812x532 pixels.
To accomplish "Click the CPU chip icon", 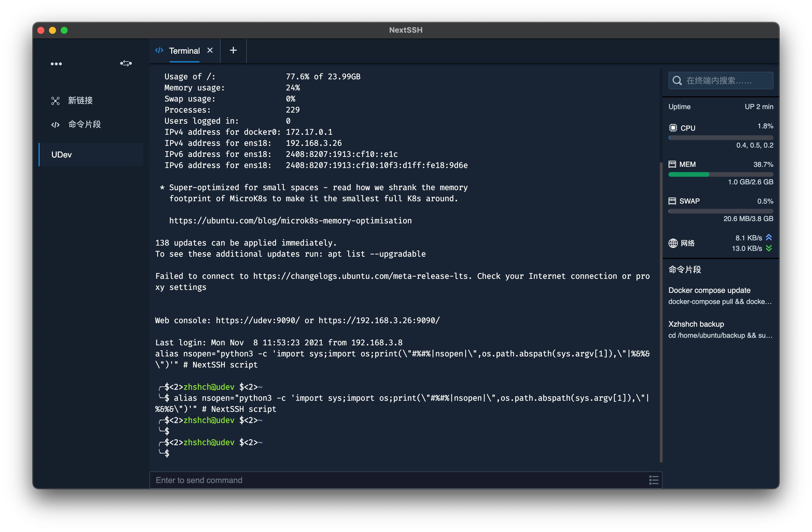I will [673, 128].
